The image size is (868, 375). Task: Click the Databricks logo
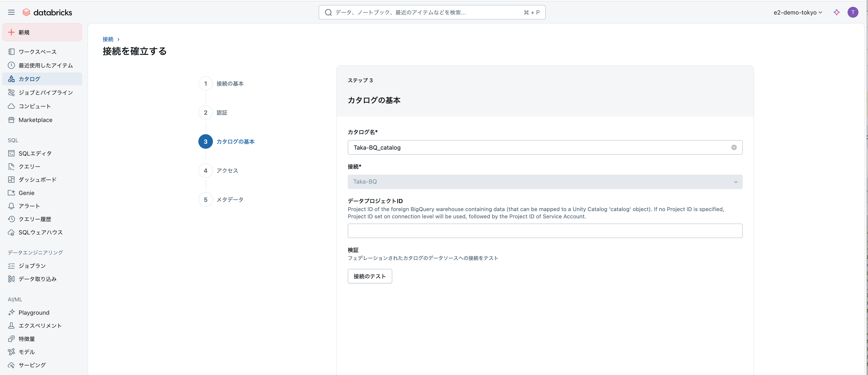pyautogui.click(x=47, y=12)
